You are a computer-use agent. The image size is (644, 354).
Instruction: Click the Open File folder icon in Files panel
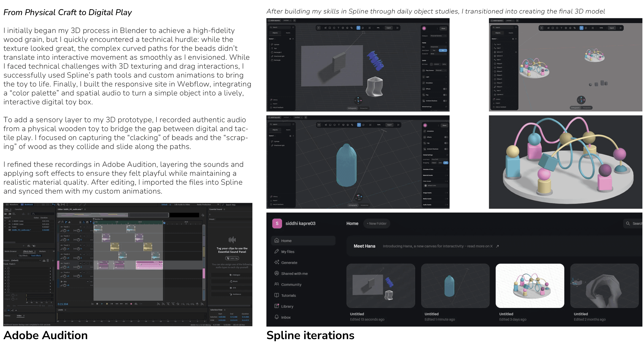[6, 214]
